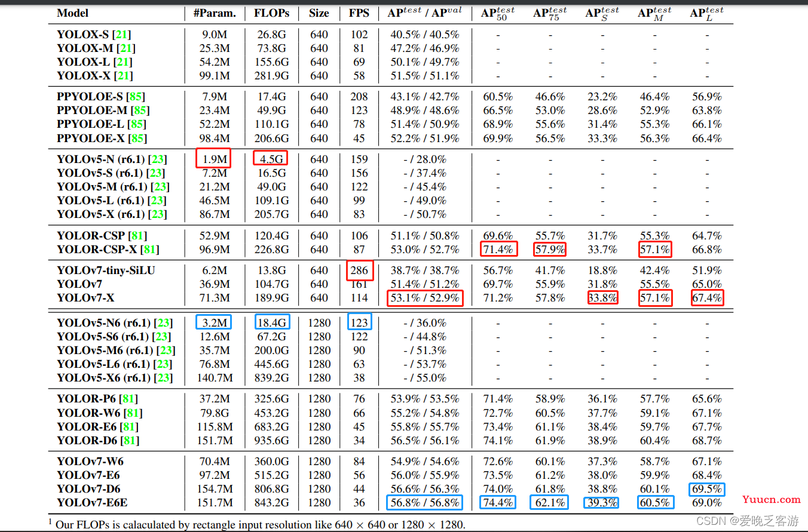Select the 4.5G FLOPs value of YOLOv5-N
808x532 pixels.
tap(270, 159)
